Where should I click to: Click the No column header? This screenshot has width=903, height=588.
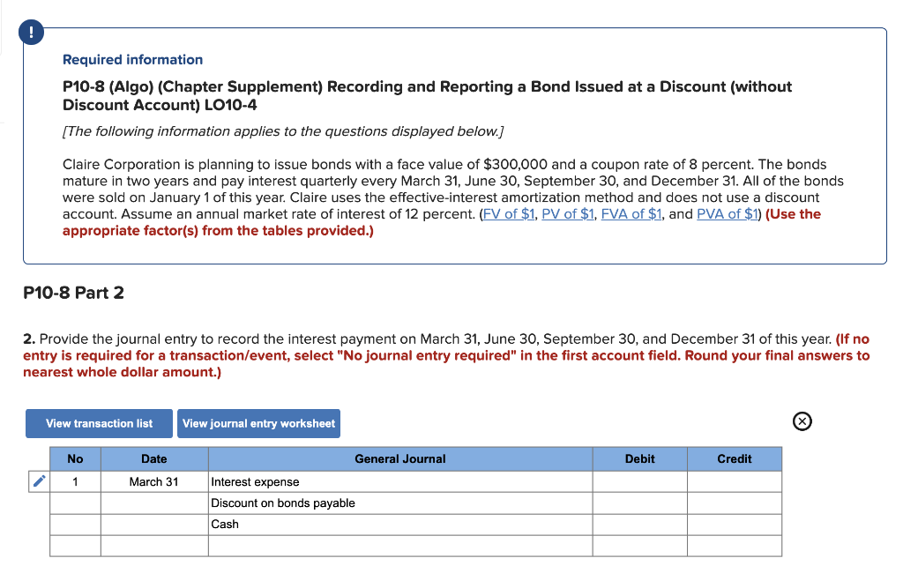click(75, 458)
